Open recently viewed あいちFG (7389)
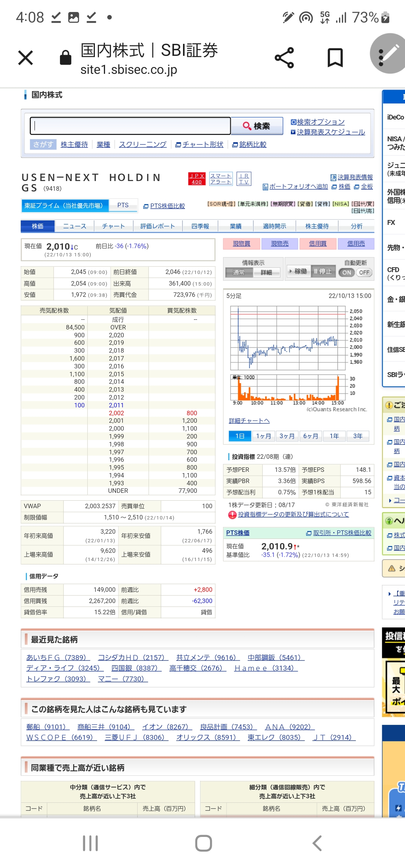 tap(58, 657)
